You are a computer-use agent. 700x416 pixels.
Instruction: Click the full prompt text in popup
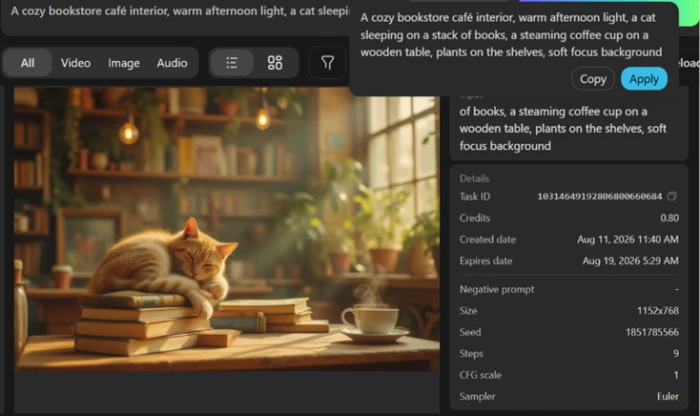[511, 35]
